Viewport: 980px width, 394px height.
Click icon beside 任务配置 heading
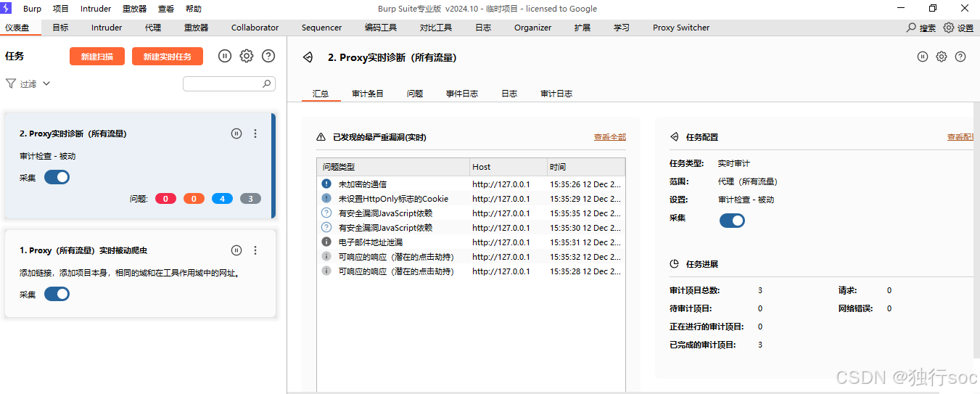tap(674, 137)
